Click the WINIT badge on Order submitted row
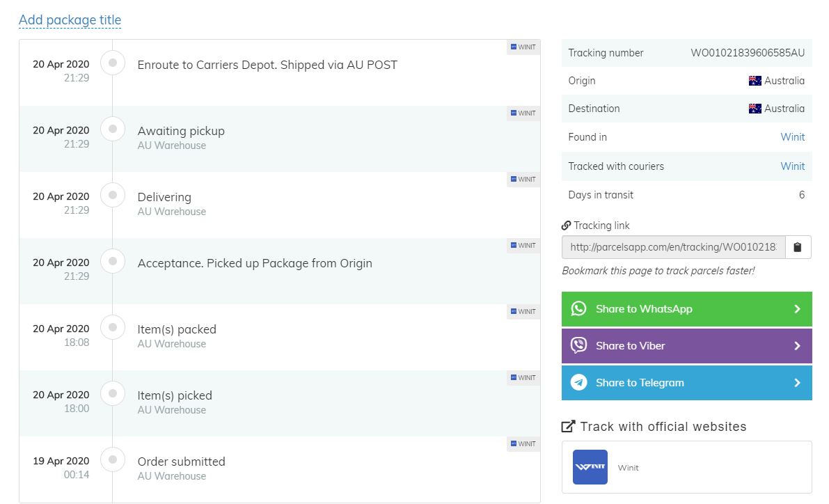 523,444
